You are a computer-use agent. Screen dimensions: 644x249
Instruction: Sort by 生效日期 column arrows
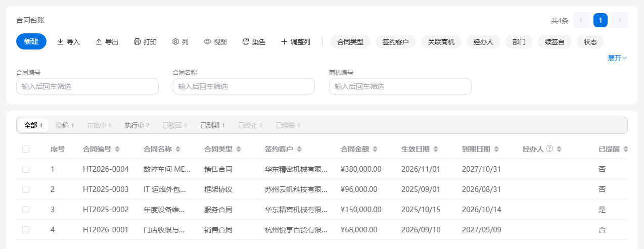click(436, 150)
